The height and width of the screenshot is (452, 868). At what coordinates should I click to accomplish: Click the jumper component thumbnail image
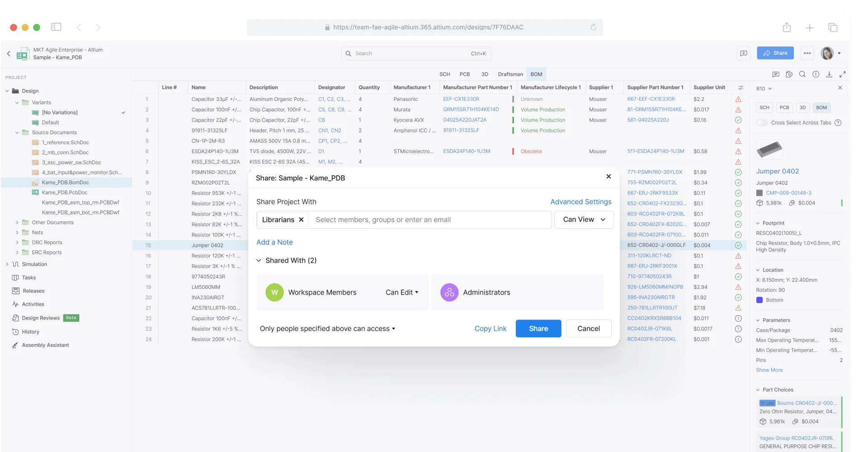pyautogui.click(x=769, y=150)
